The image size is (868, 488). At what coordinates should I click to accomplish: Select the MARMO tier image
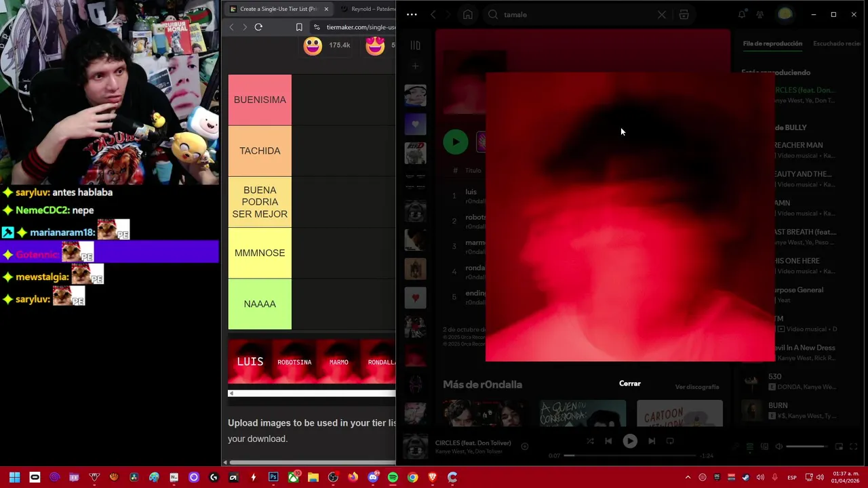point(338,362)
